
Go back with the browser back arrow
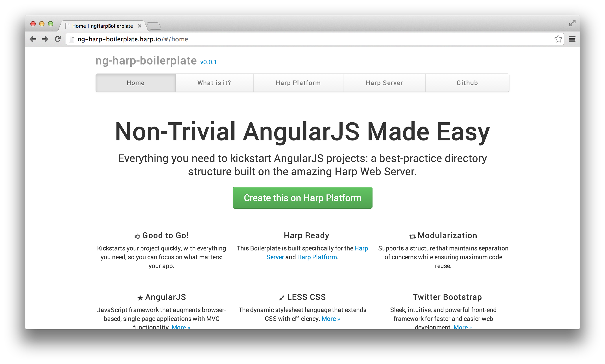(33, 39)
